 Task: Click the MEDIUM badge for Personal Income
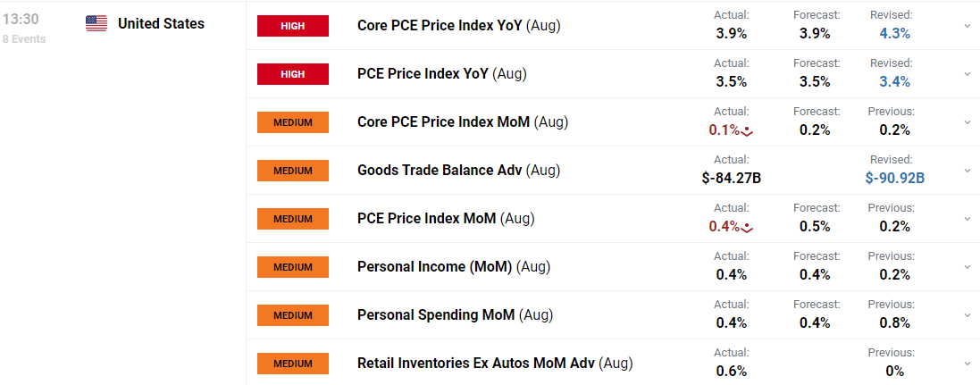pos(292,267)
